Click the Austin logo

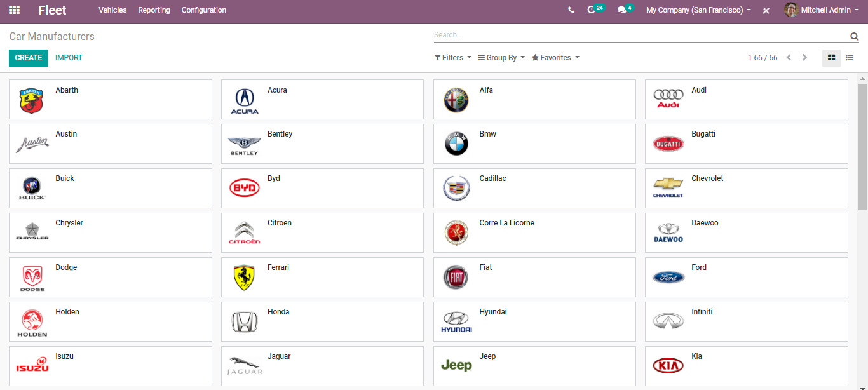(32, 144)
